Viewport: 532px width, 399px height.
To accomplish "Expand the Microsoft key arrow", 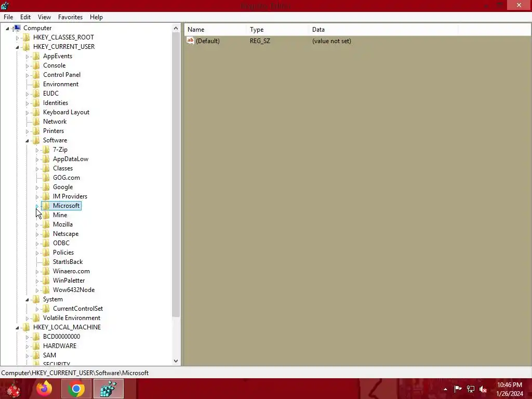I will 37,206.
